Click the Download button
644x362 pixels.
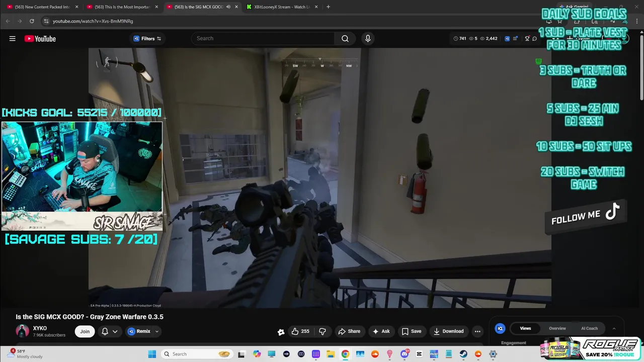pyautogui.click(x=448, y=331)
